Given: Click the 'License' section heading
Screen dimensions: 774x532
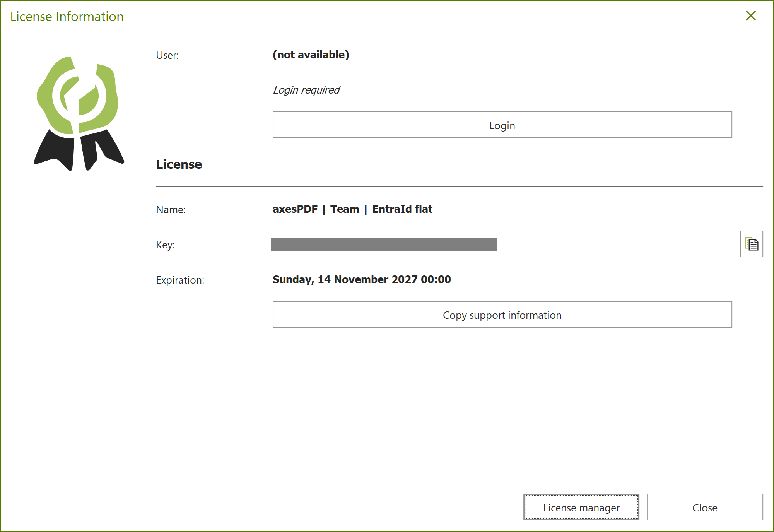Looking at the screenshot, I should [x=179, y=164].
